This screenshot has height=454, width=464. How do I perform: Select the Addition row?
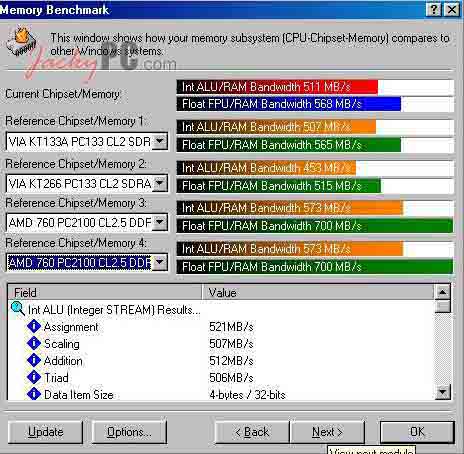[221, 360]
